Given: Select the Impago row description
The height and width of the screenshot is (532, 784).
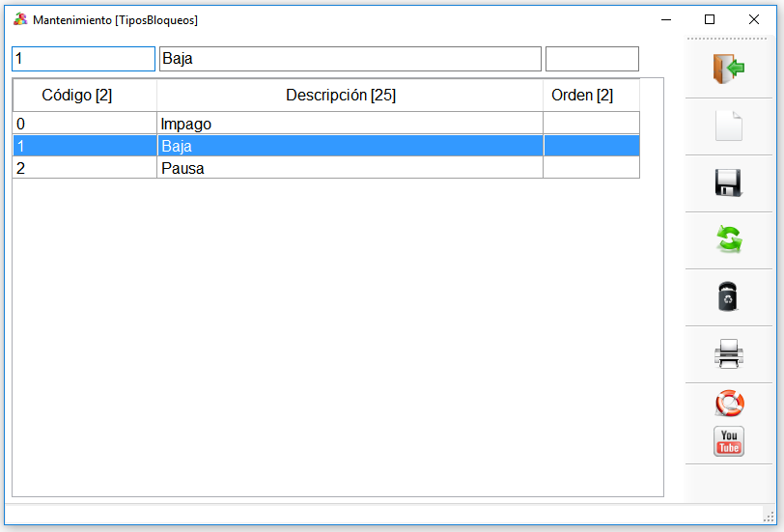Looking at the screenshot, I should 350,124.
